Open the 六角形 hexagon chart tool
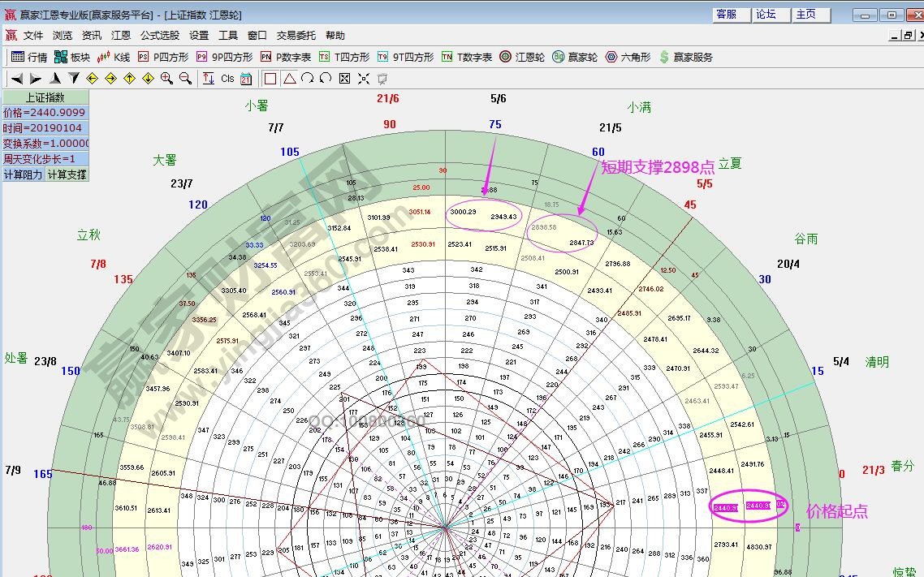The height and width of the screenshot is (577, 924). [x=628, y=57]
